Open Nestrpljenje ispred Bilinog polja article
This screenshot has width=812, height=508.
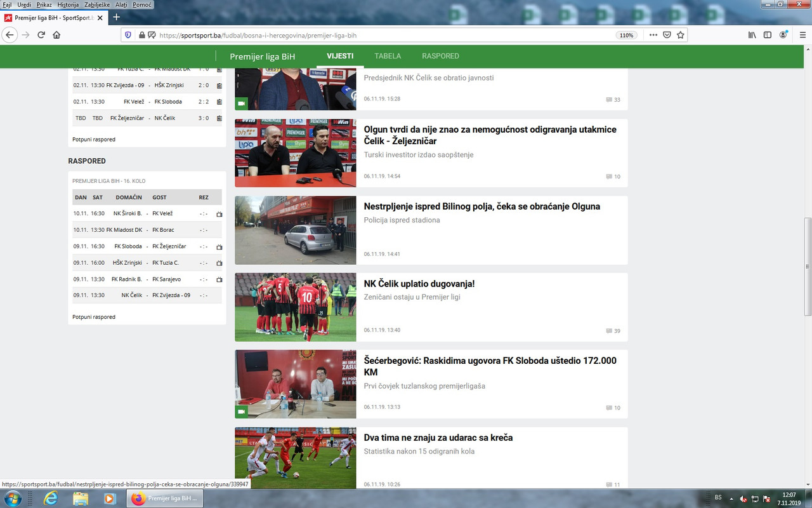click(482, 206)
